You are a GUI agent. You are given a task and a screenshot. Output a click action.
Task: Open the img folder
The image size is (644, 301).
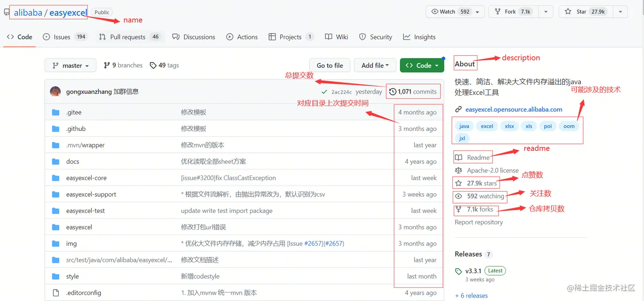click(72, 244)
